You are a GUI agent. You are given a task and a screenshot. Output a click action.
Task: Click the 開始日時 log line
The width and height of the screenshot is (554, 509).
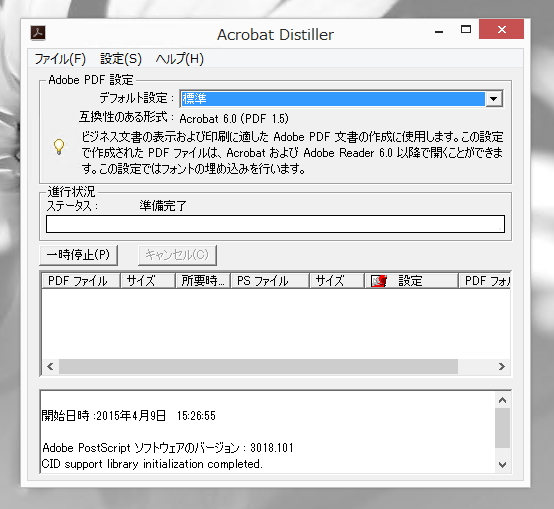[129, 416]
